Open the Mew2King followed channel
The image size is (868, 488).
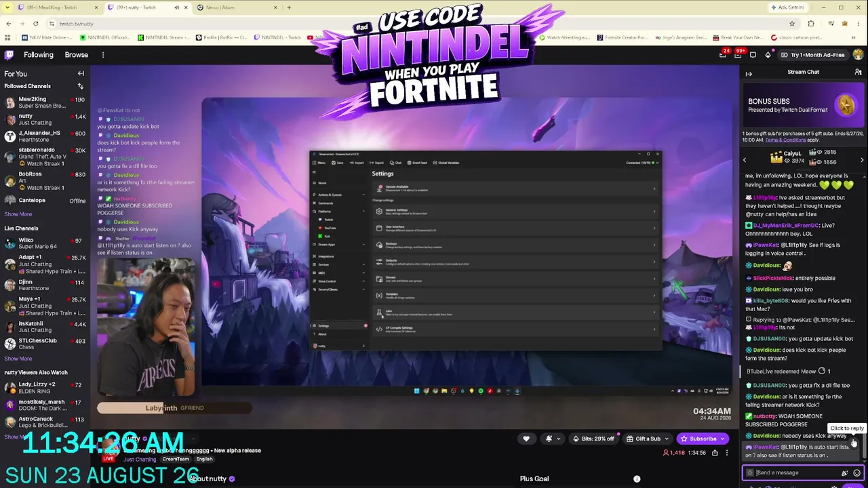click(45, 102)
